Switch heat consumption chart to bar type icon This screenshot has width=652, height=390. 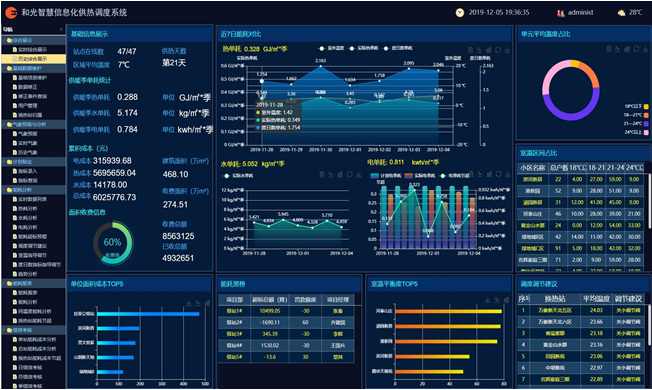pos(489,50)
